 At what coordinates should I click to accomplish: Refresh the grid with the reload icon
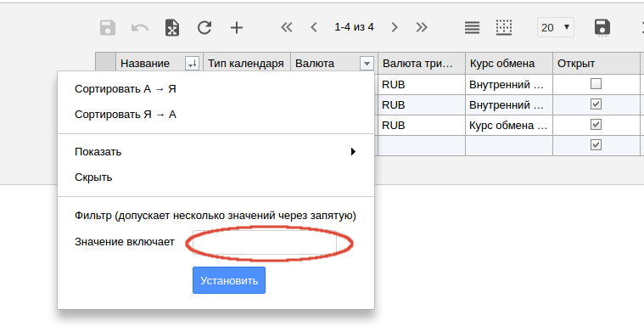[x=204, y=28]
